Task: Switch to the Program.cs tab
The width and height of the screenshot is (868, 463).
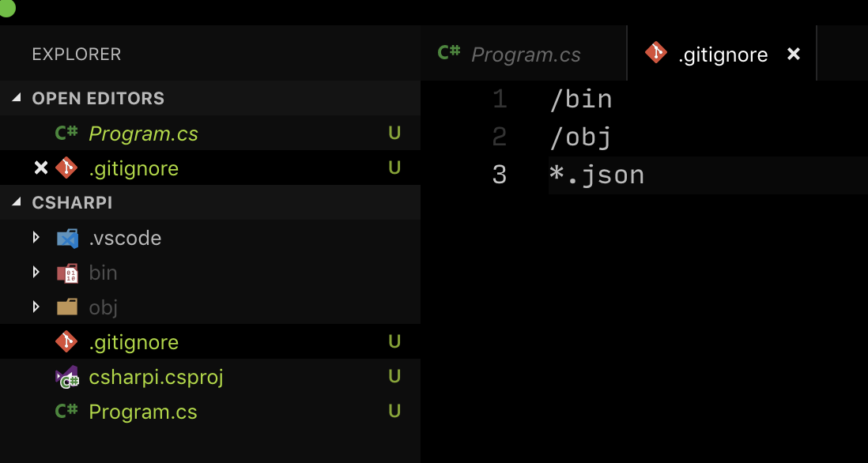Action: [x=525, y=55]
